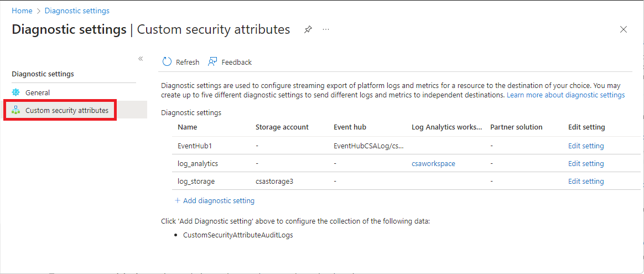The height and width of the screenshot is (274, 644).
Task: Close the Diagnostic settings blade
Action: tap(624, 29)
